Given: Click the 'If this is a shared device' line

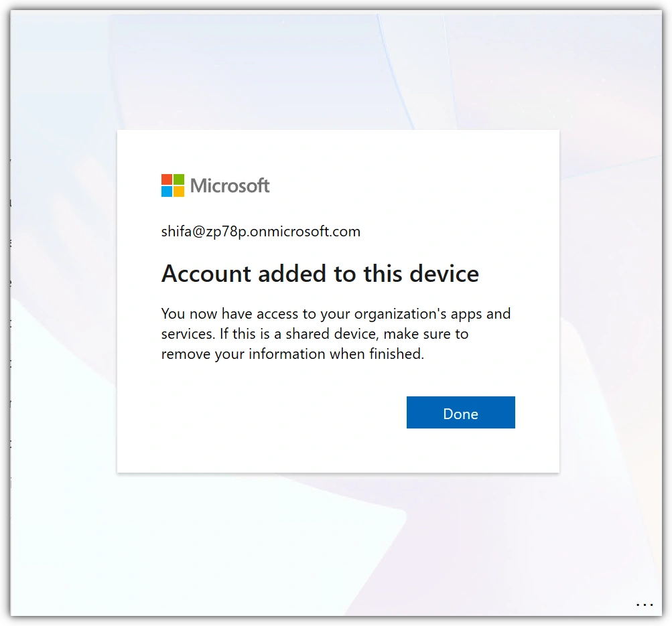Looking at the screenshot, I should [315, 334].
